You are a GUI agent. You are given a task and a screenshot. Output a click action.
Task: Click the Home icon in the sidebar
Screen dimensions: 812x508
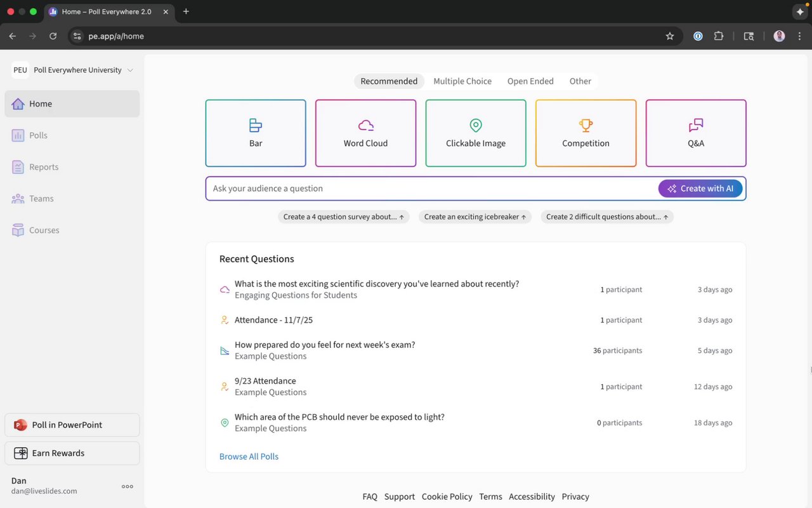coord(18,104)
